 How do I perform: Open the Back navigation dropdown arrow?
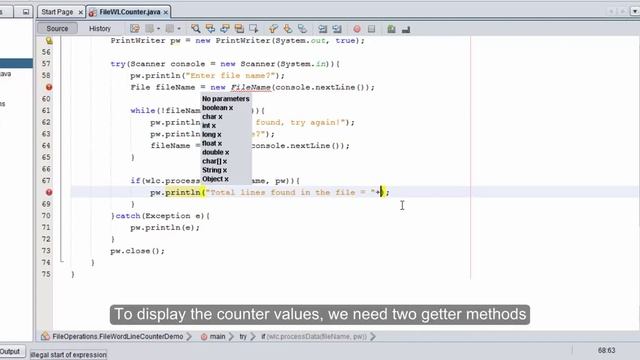point(158,29)
